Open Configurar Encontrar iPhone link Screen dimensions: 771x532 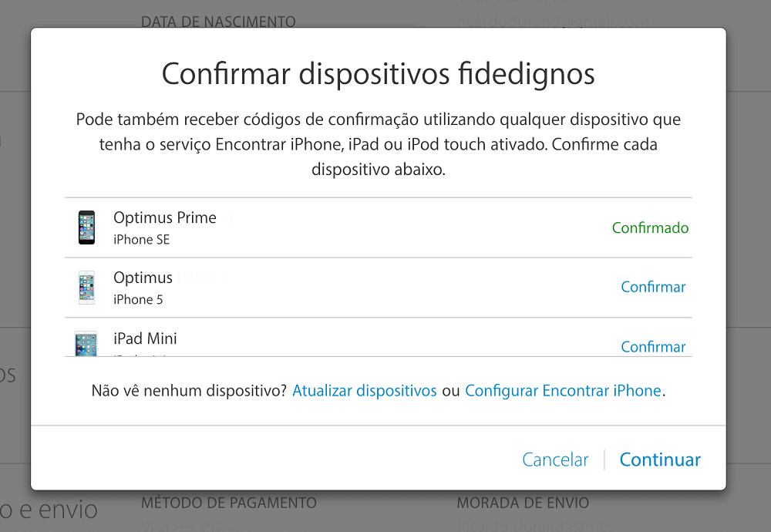click(563, 390)
